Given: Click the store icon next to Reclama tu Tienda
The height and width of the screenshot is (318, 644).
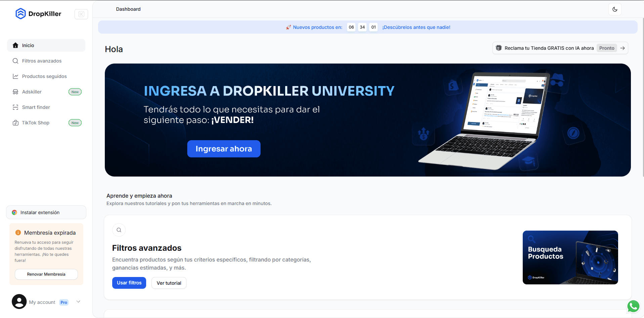Looking at the screenshot, I should pyautogui.click(x=499, y=48).
